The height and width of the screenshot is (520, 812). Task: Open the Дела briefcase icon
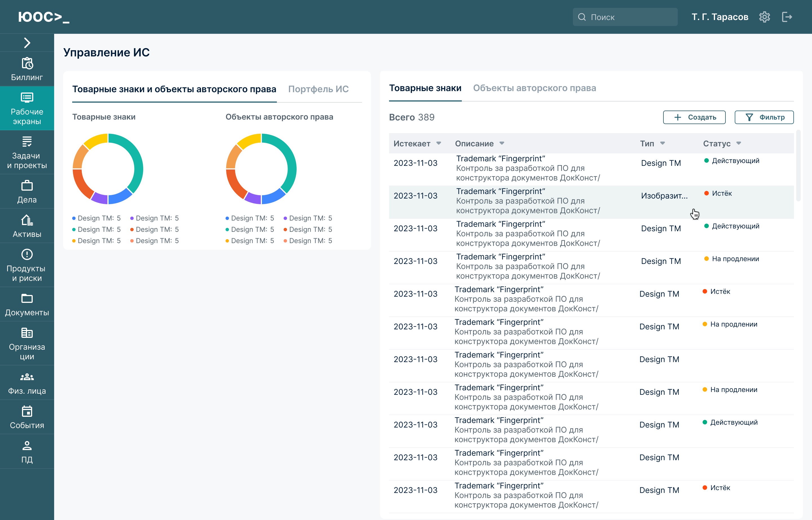pos(27,186)
